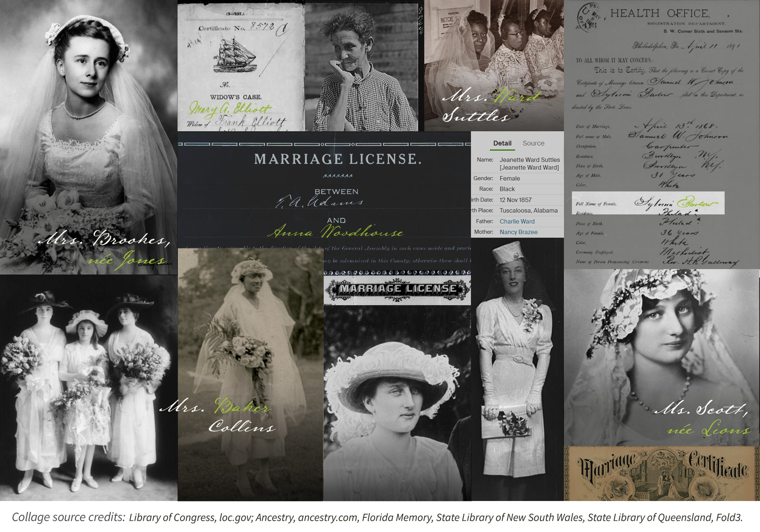Click the ornate Marriage Certificate header graphic

[x=662, y=473]
